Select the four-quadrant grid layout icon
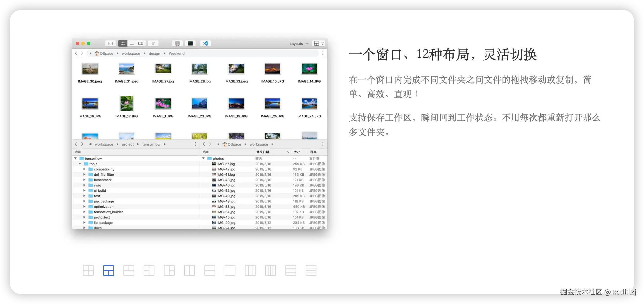Screen dimensions: 644x304 coord(88,271)
